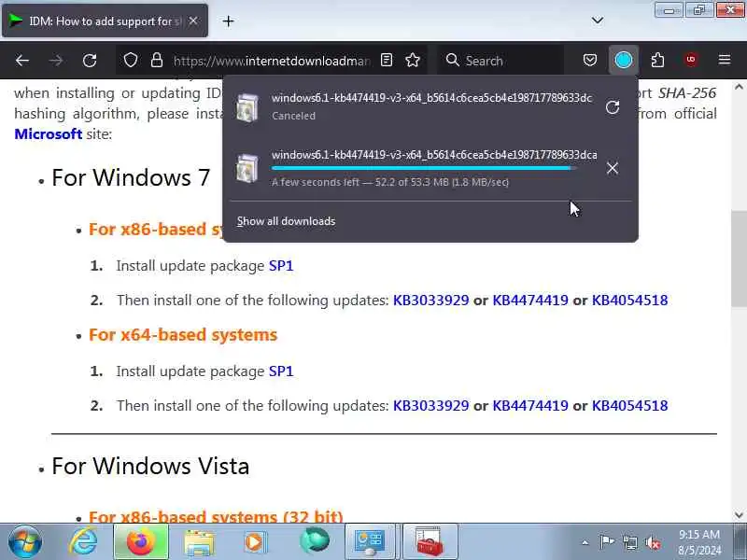Open SP1 link under x86-based systems
This screenshot has height=560, width=747.
click(x=281, y=266)
